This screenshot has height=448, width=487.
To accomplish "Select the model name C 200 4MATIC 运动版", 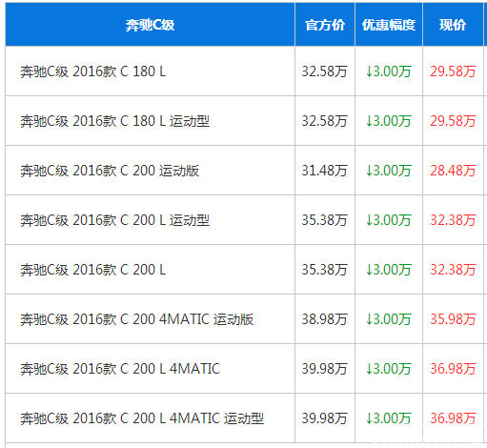I will tap(187, 319).
